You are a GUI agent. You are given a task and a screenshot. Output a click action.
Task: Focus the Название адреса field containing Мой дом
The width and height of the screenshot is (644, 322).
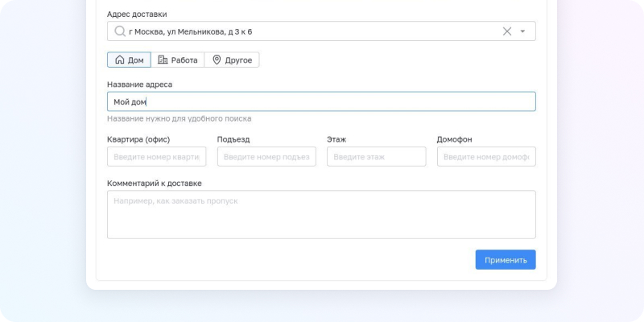coord(321,101)
